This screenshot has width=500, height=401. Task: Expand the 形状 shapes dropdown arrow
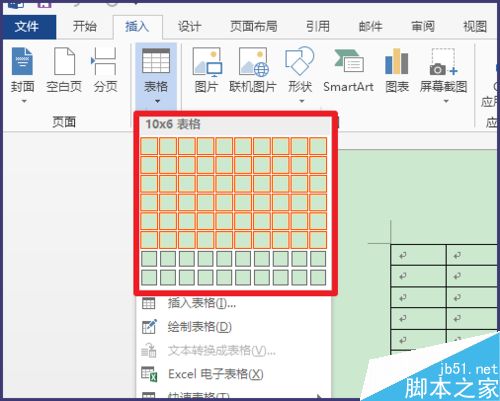[302, 101]
